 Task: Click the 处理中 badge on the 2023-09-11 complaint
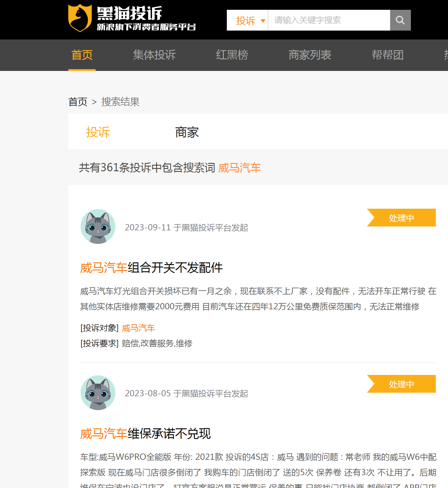401,218
